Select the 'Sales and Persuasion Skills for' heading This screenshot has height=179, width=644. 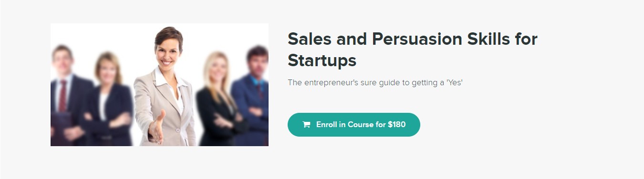click(x=413, y=40)
